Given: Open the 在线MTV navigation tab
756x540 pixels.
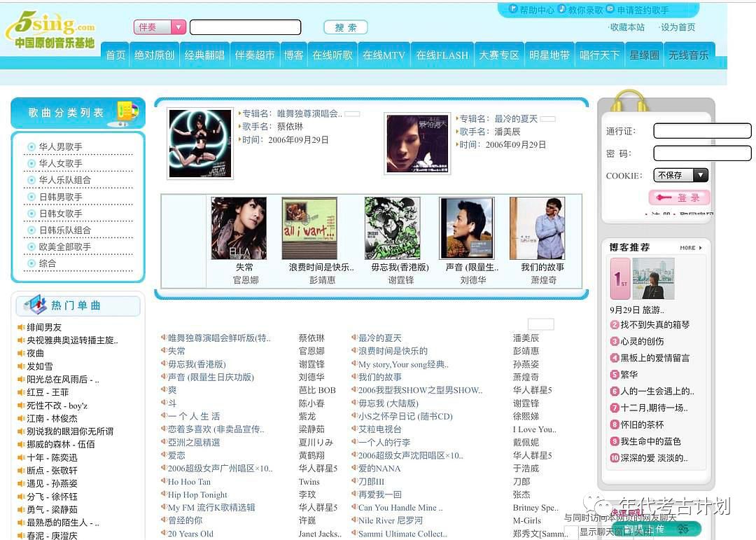Looking at the screenshot, I should point(384,55).
